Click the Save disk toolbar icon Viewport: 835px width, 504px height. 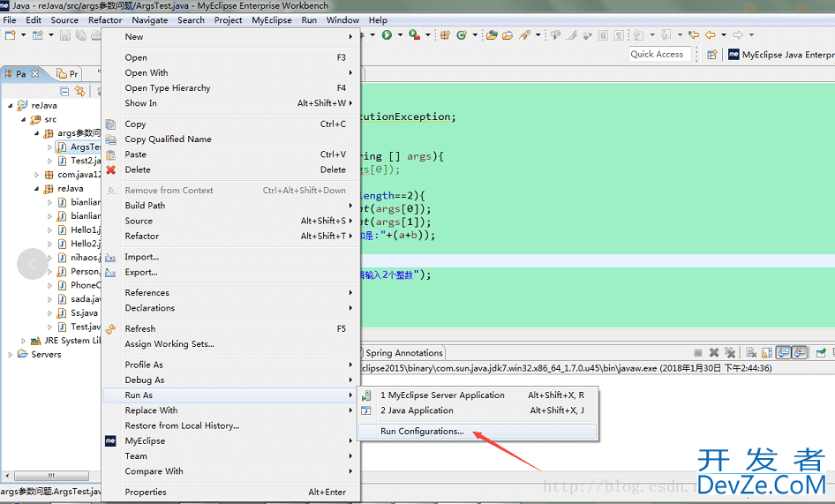tap(65, 35)
